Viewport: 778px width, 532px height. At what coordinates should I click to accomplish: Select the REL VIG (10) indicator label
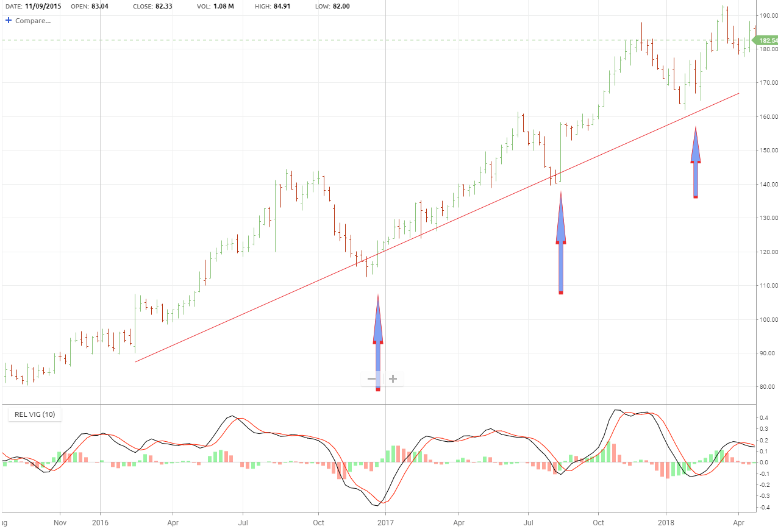35,415
